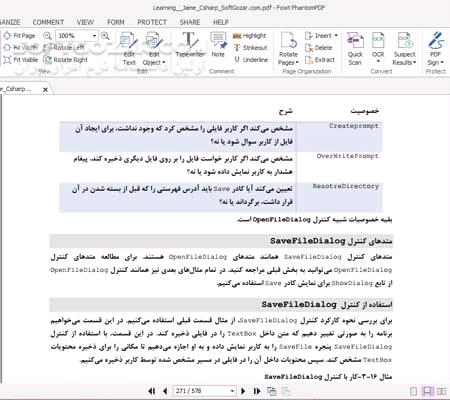Close the Csharp document tab

(45, 89)
